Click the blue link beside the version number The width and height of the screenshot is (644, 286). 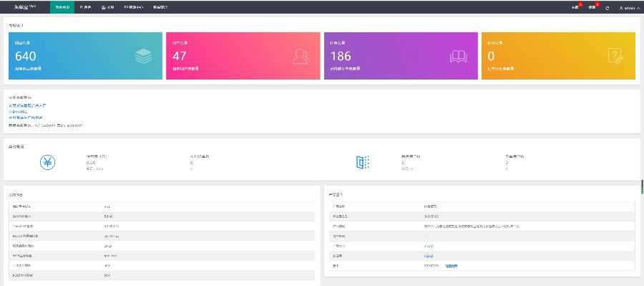(x=451, y=266)
